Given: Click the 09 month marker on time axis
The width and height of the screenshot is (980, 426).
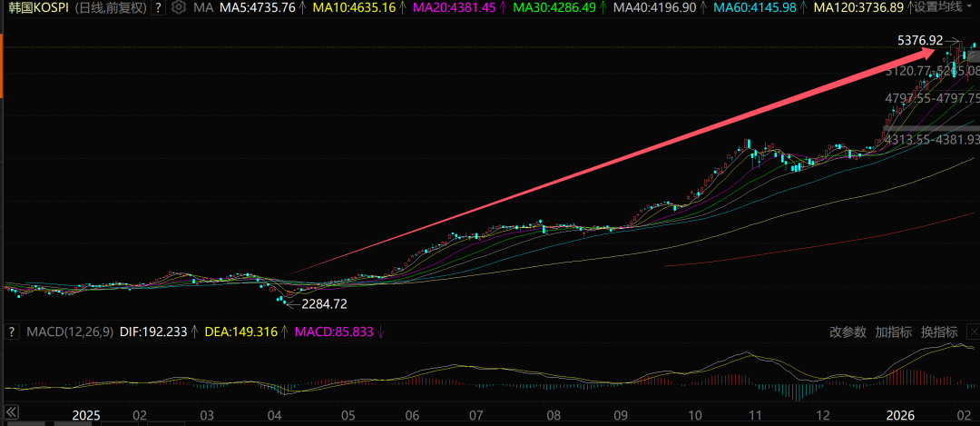Looking at the screenshot, I should 621,415.
